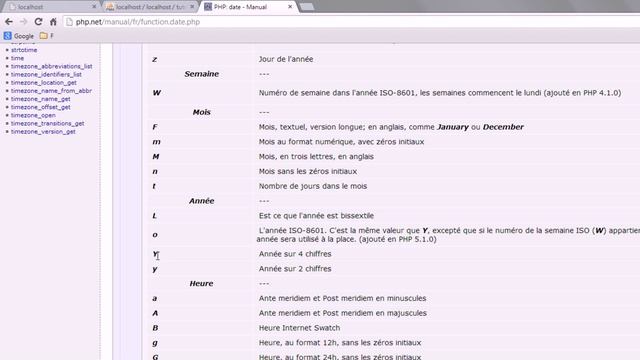Open a new browser tab
This screenshot has width=640, height=360.
tap(307, 7)
